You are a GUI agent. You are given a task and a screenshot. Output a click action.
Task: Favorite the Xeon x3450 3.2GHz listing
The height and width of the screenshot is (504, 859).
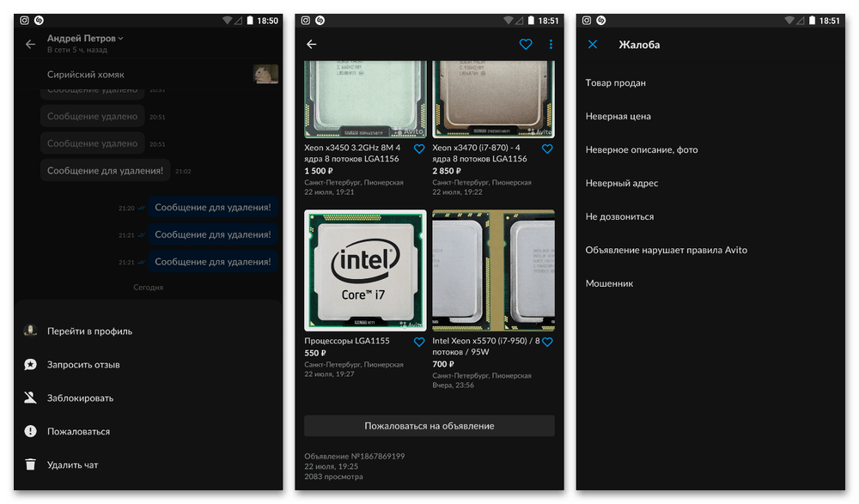[419, 149]
